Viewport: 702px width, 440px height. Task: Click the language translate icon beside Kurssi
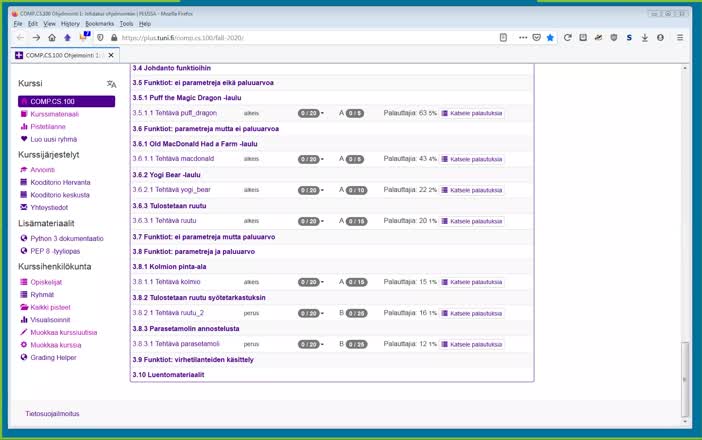click(111, 84)
